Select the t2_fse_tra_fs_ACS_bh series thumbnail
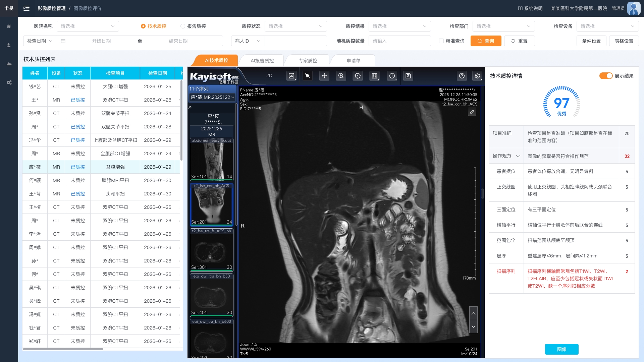 [211, 250]
